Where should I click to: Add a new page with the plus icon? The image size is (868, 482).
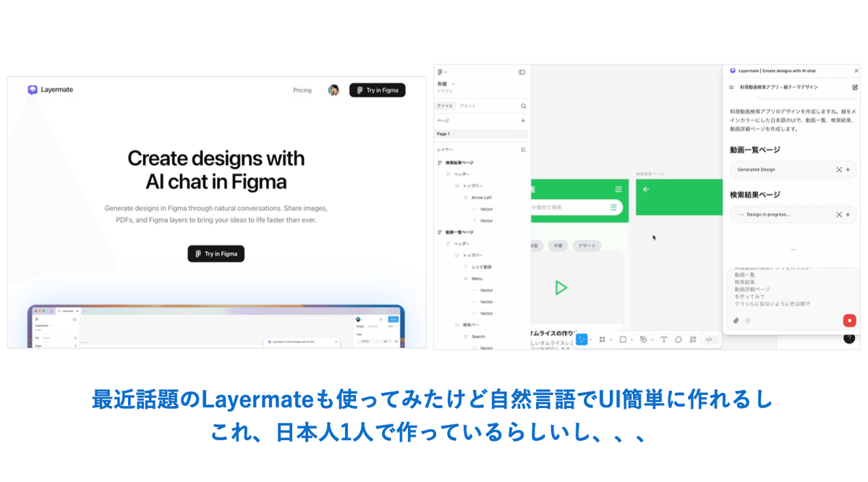(x=523, y=120)
